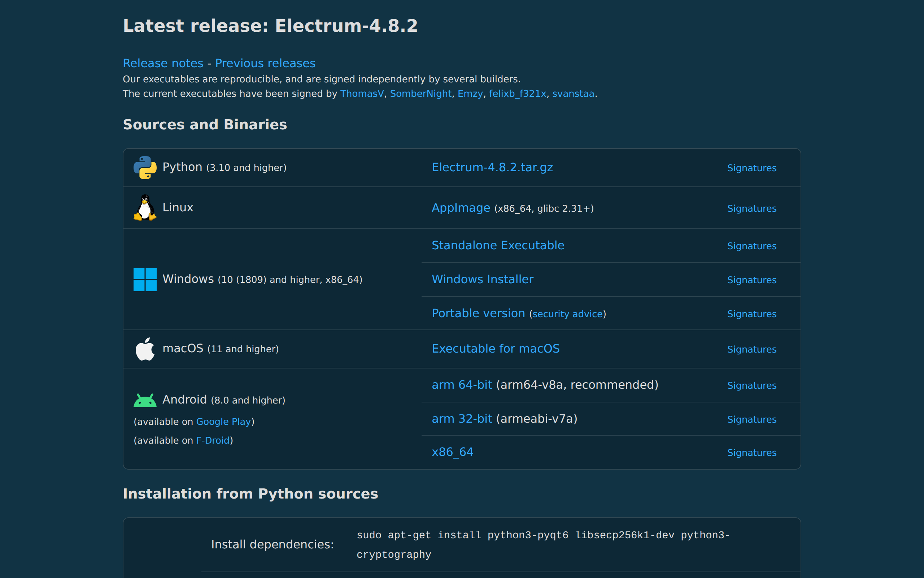Click the Windows logo icon
The image size is (924, 578).
[x=145, y=280]
